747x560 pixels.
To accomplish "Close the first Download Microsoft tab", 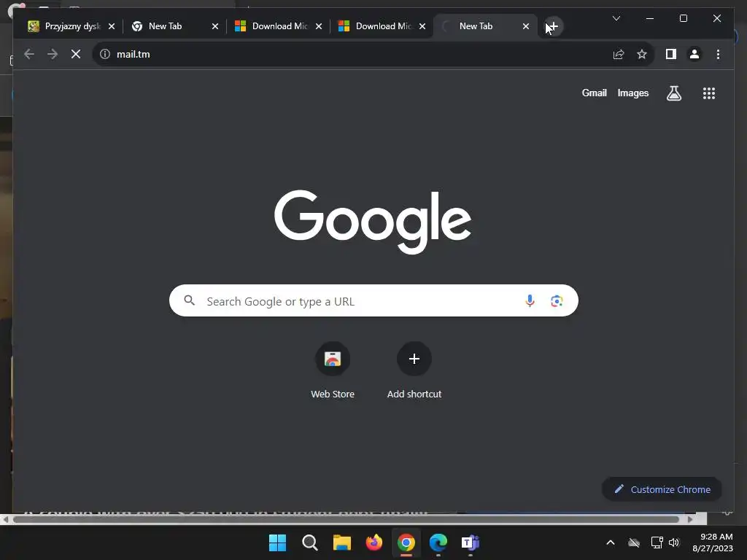I will click(x=319, y=26).
